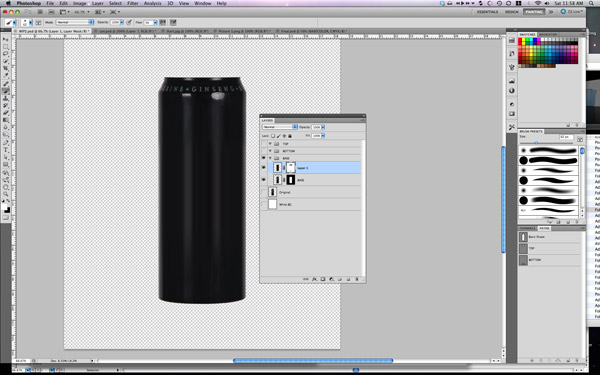Toggle lock all padlock icon
Screen dimensions: 600x375
[290, 136]
